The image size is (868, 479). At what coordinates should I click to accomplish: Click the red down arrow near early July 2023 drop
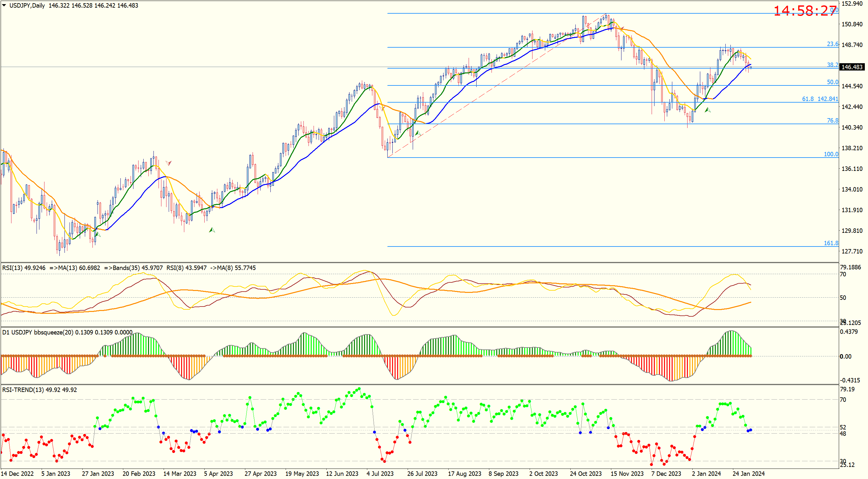point(382,107)
